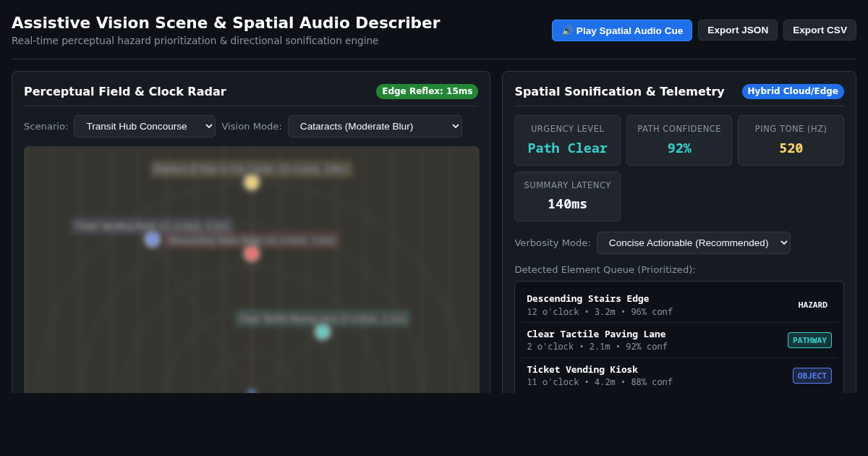868x456 pixels.
Task: Click the speaker icon in Play Spatial Audio Cue
Action: point(567,30)
